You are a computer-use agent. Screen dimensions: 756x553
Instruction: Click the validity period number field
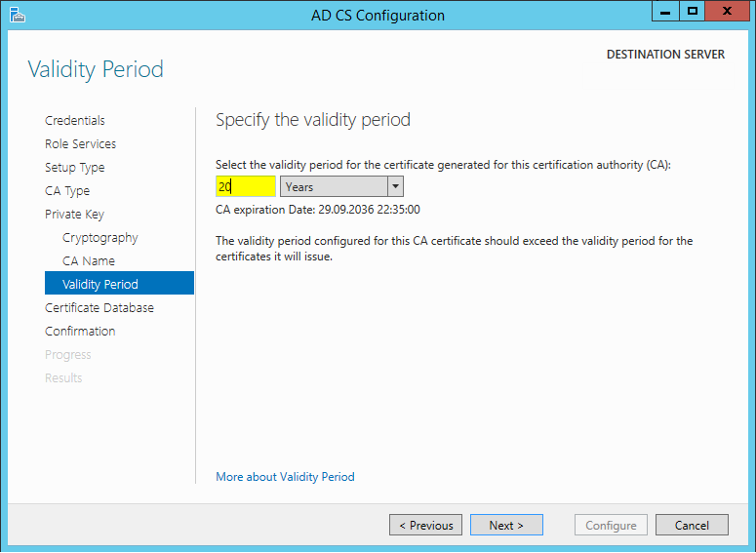pyautogui.click(x=246, y=186)
